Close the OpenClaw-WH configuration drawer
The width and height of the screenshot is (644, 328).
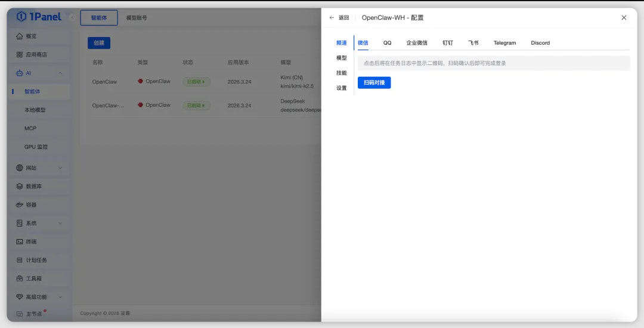tap(624, 18)
